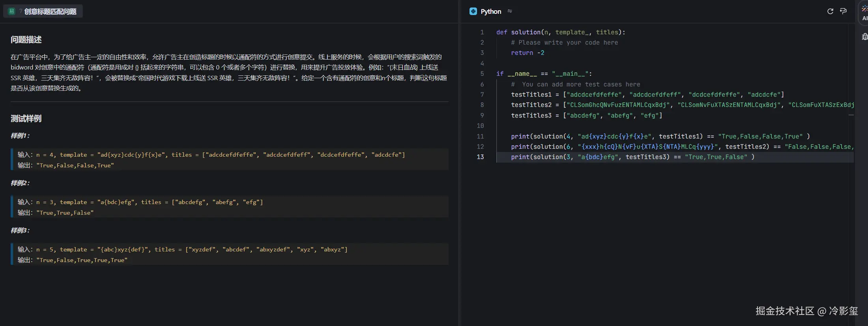The image size is (868, 326).
Task: Click line number 13 in the gutter
Action: [x=480, y=157]
